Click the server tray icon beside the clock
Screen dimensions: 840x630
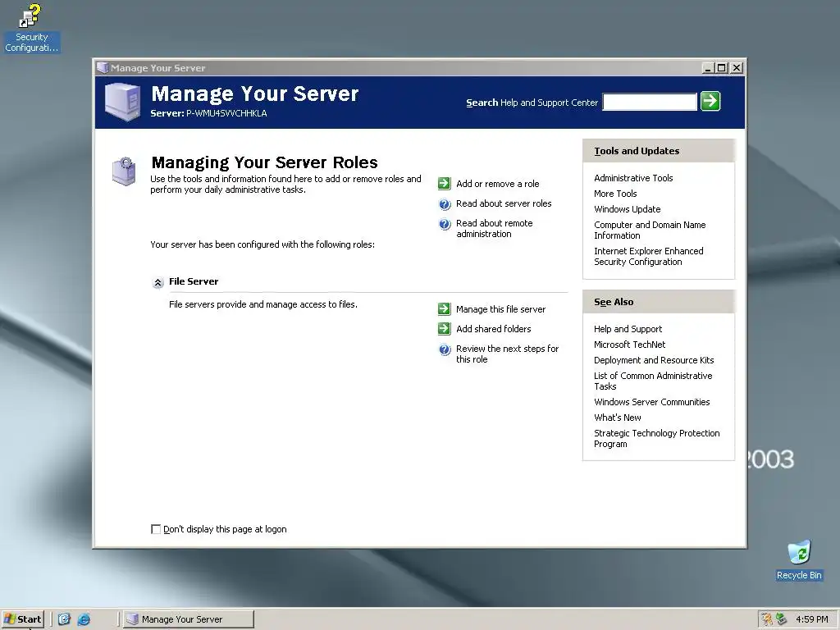[782, 619]
